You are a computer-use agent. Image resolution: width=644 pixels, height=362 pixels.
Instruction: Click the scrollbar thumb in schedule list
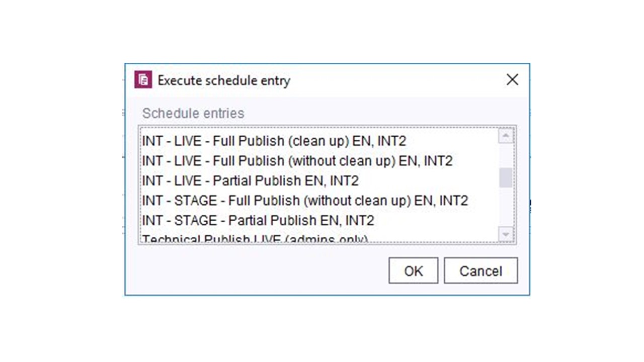(x=505, y=177)
